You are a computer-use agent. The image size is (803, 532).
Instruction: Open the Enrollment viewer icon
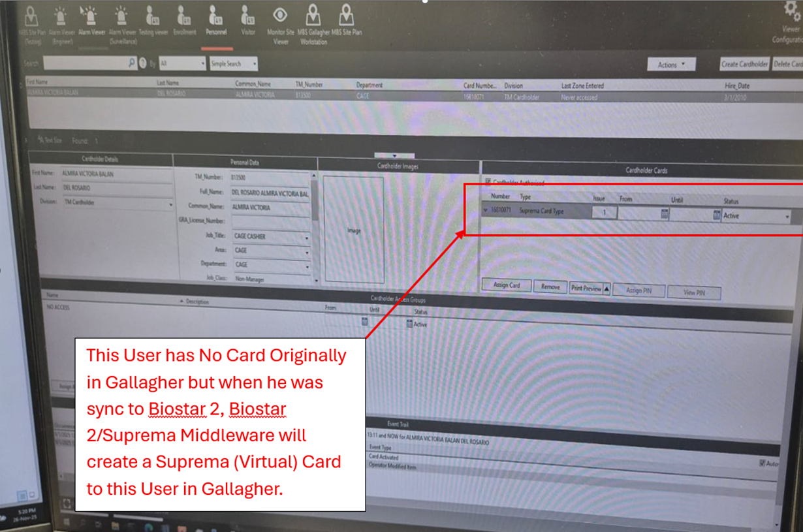[x=185, y=15]
